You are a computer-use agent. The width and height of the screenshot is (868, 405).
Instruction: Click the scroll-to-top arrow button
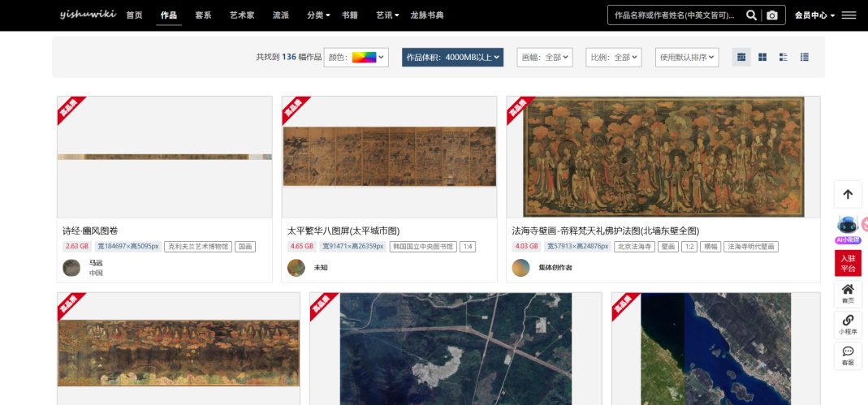point(848,194)
